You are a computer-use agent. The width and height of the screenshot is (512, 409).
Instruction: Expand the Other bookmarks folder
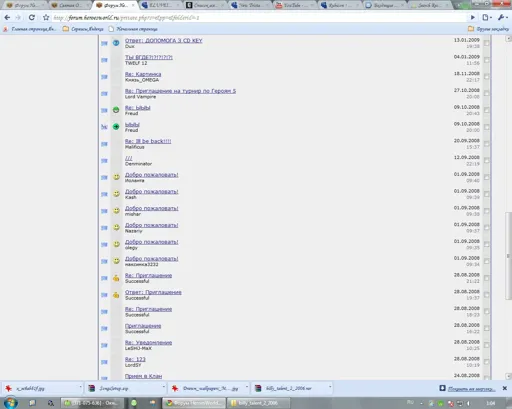click(488, 29)
